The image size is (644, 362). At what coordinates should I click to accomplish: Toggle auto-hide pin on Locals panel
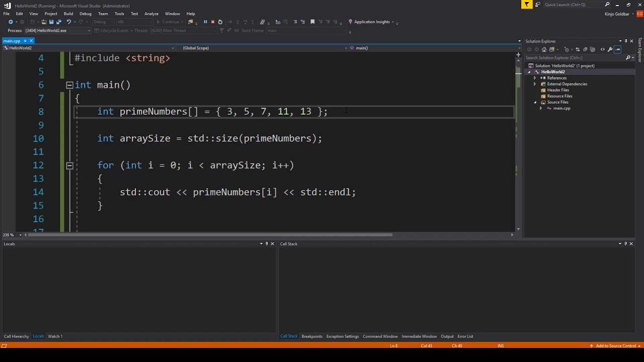tap(267, 244)
